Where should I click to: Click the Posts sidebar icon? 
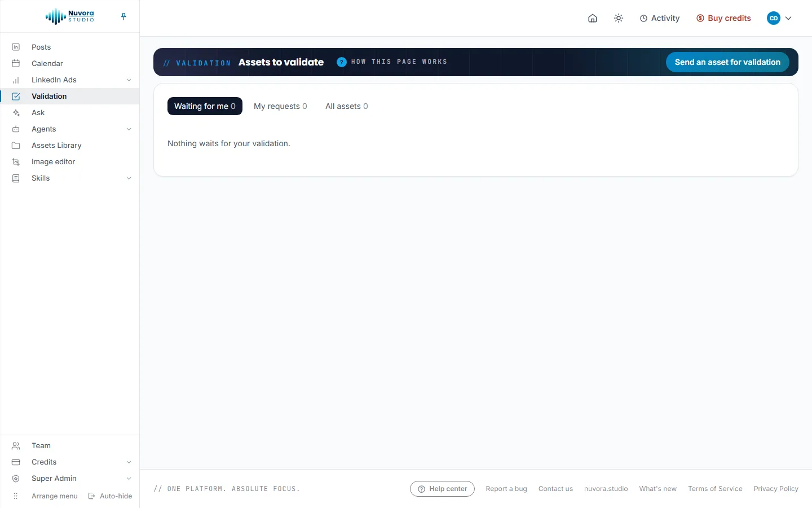point(16,47)
